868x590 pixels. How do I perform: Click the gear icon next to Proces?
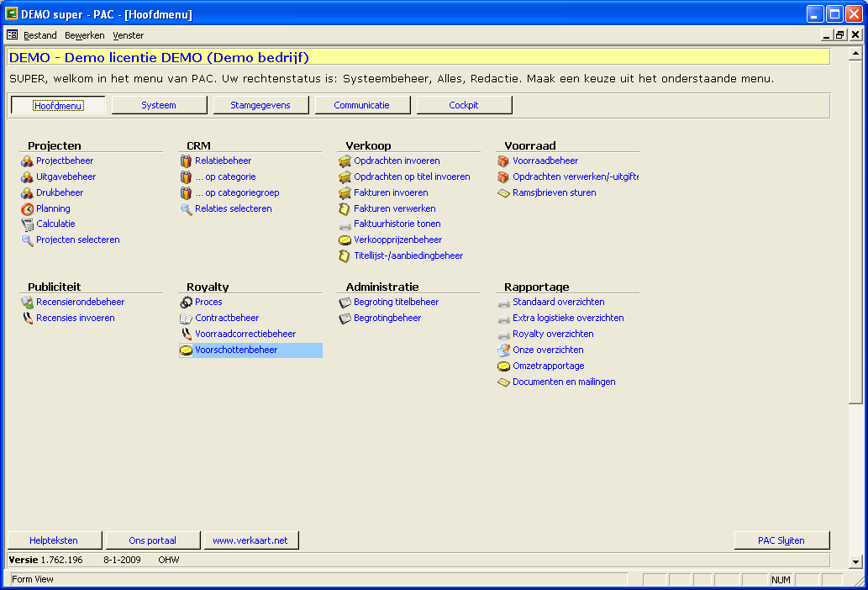click(186, 303)
